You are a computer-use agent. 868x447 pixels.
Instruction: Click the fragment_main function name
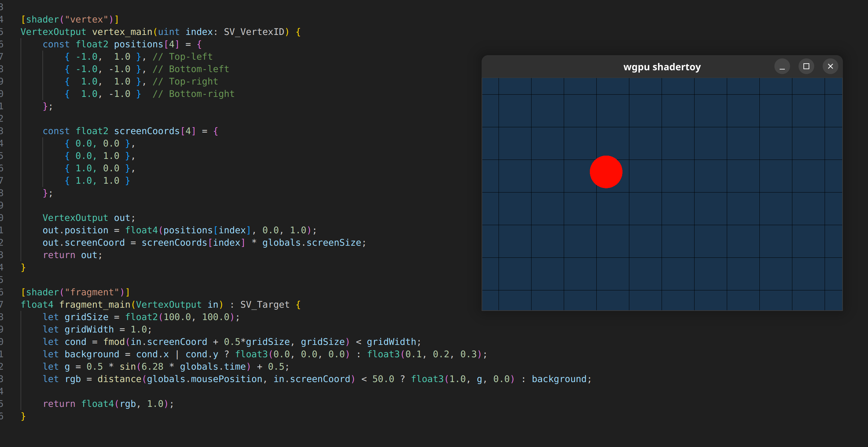pyautogui.click(x=95, y=305)
